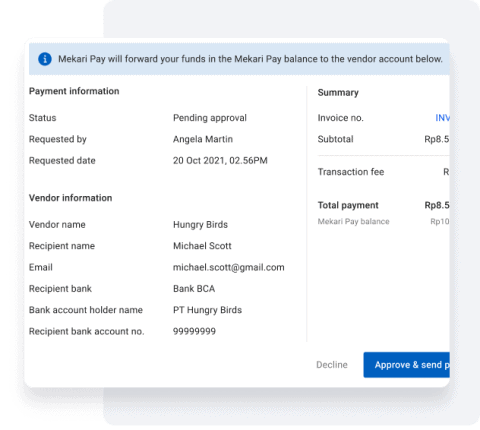The image size is (480, 430).
Task: Click the Angela Martin requester name
Action: tap(203, 139)
